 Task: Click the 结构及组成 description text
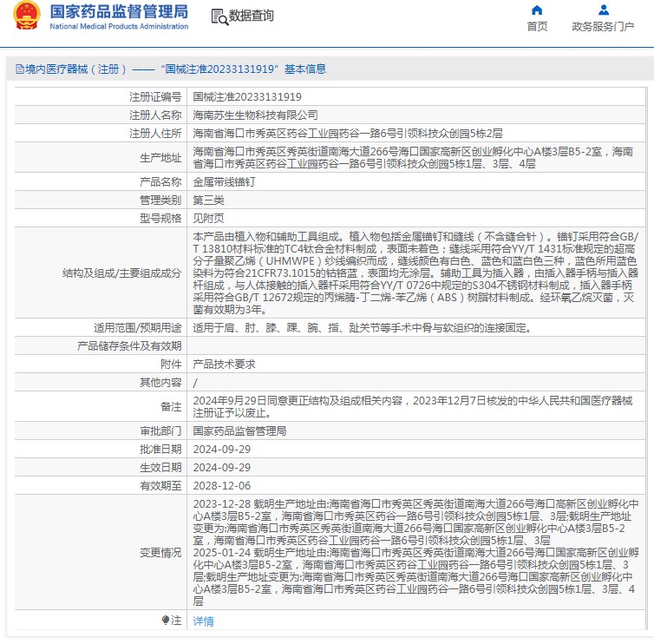415,273
